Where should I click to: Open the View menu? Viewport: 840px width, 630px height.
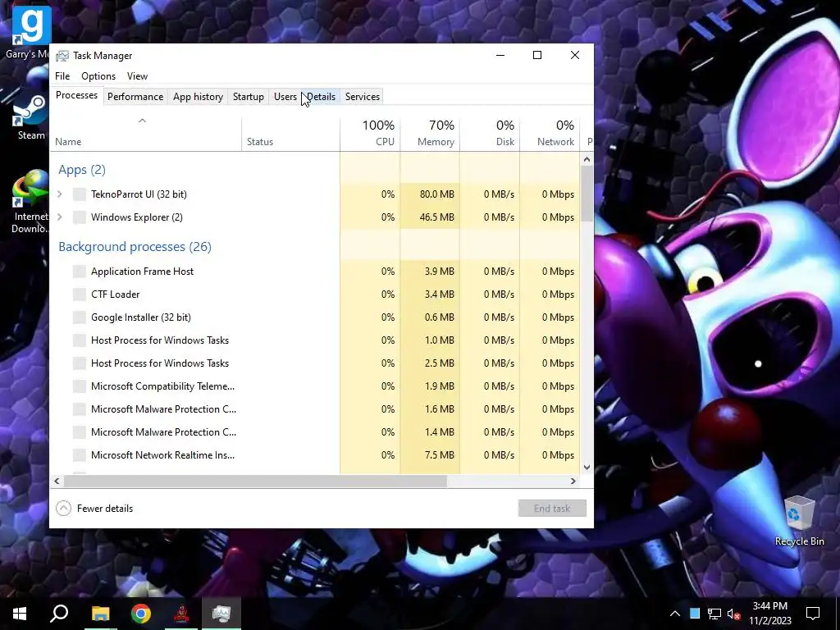pyautogui.click(x=137, y=76)
